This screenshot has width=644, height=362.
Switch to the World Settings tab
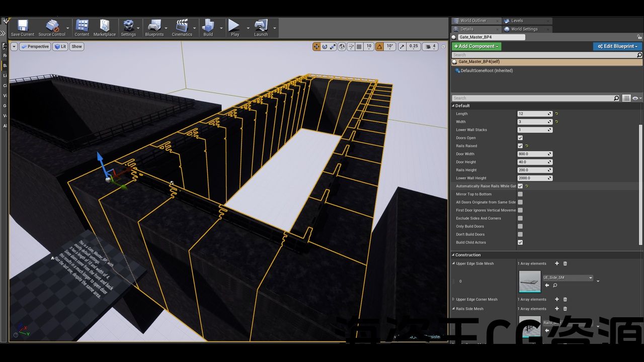524,29
